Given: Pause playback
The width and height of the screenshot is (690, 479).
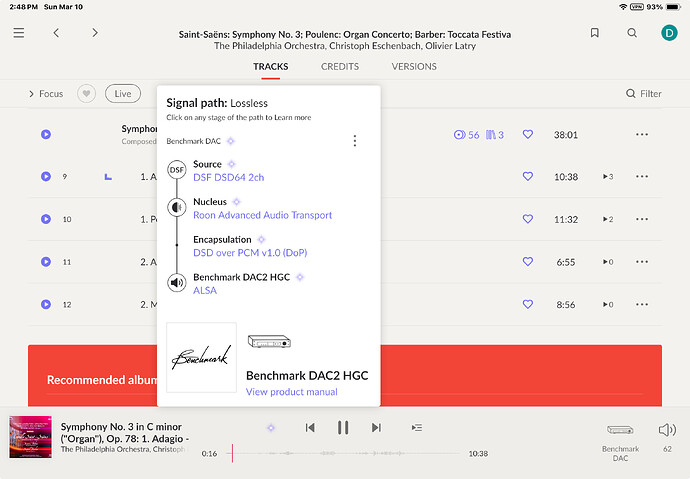Looking at the screenshot, I should tap(343, 428).
